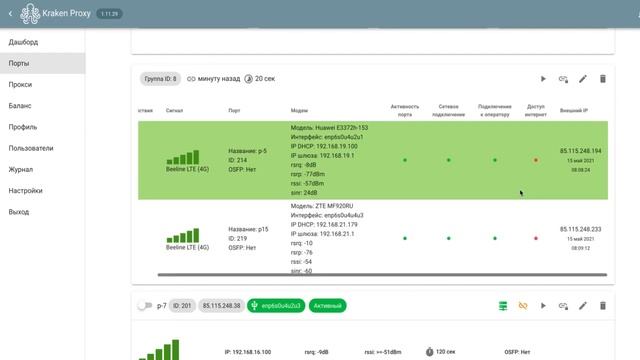The height and width of the screenshot is (360, 640).
Task: Delete group 8 with the trash icon
Action: pyautogui.click(x=602, y=79)
